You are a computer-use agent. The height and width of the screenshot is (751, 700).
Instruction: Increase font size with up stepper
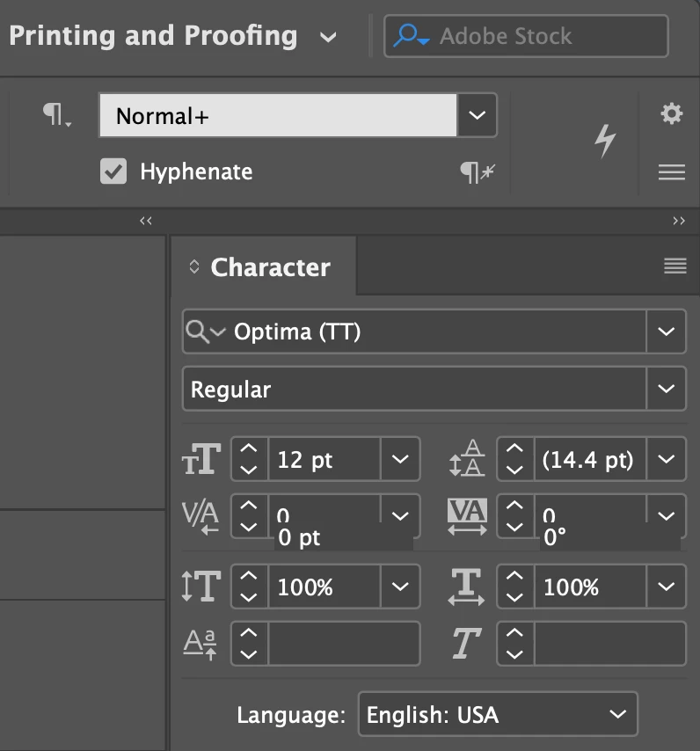250,451
